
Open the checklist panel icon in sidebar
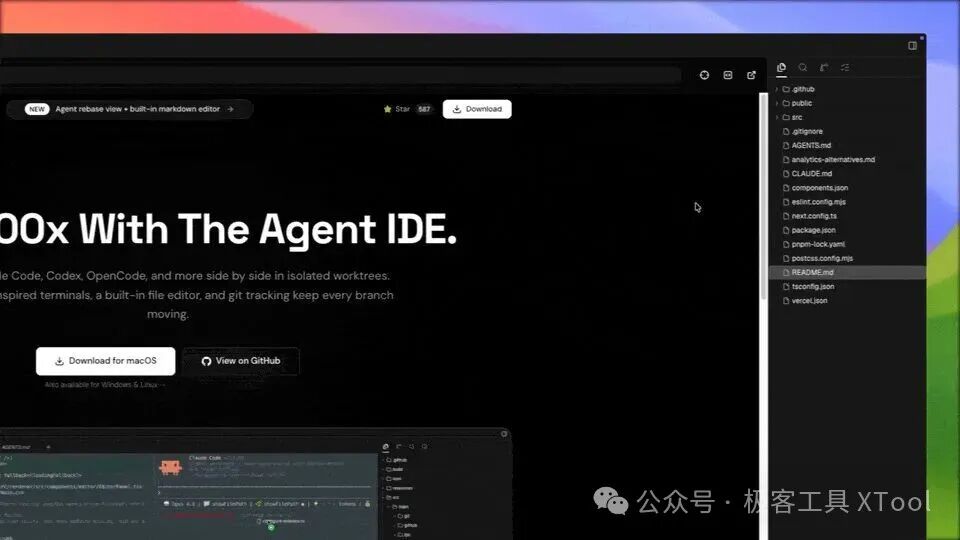point(846,67)
